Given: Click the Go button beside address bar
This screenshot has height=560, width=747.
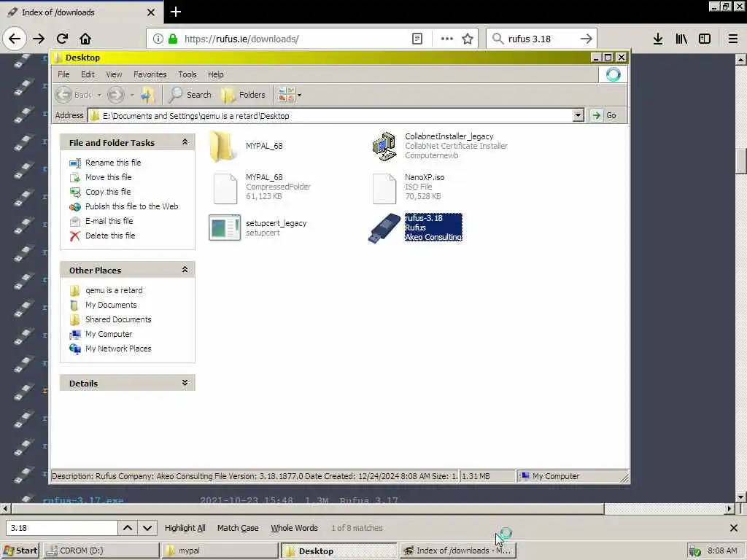Looking at the screenshot, I should point(605,115).
